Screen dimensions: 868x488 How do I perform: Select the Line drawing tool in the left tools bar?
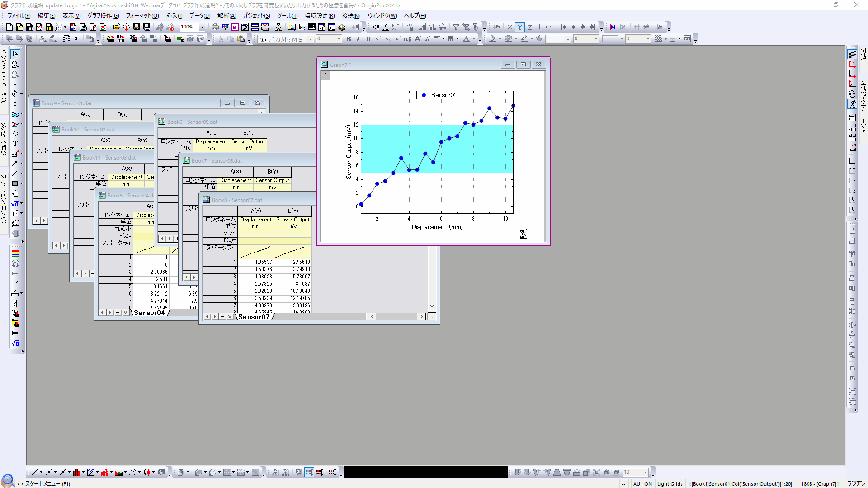click(x=15, y=174)
